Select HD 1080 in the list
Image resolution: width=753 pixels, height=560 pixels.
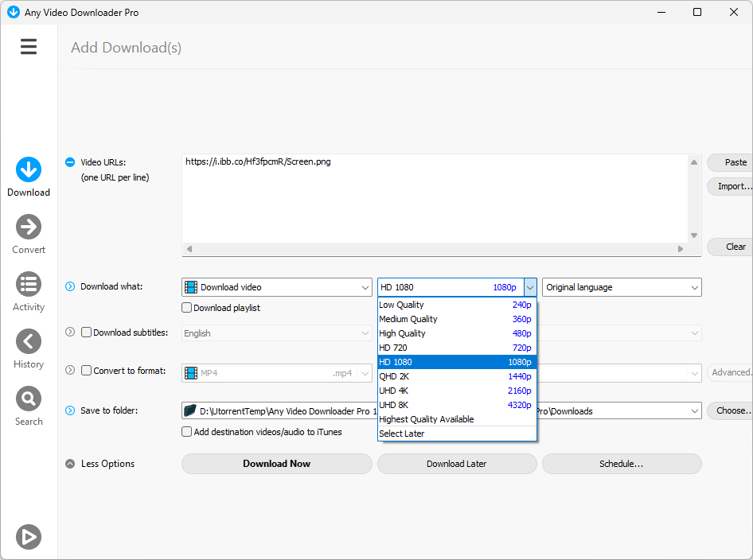click(x=457, y=362)
